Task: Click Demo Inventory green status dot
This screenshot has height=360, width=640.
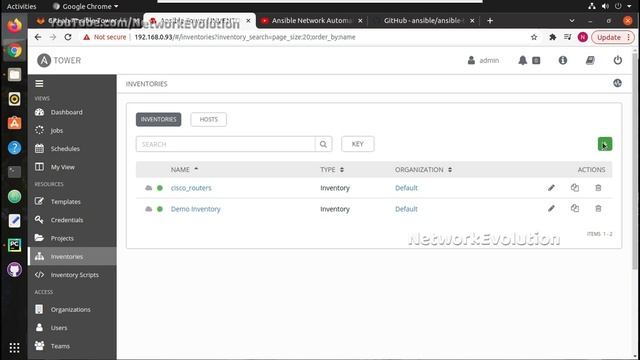Action: tap(160, 209)
